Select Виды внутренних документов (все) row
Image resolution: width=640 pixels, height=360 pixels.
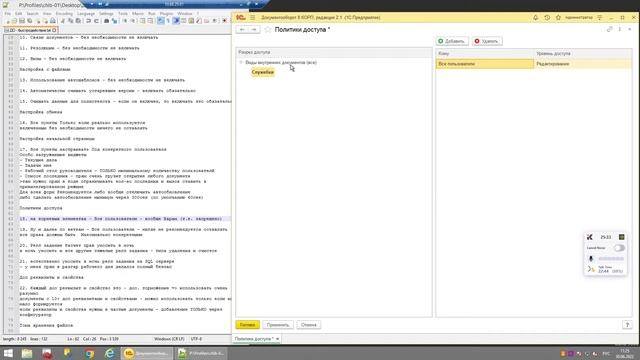tap(281, 62)
